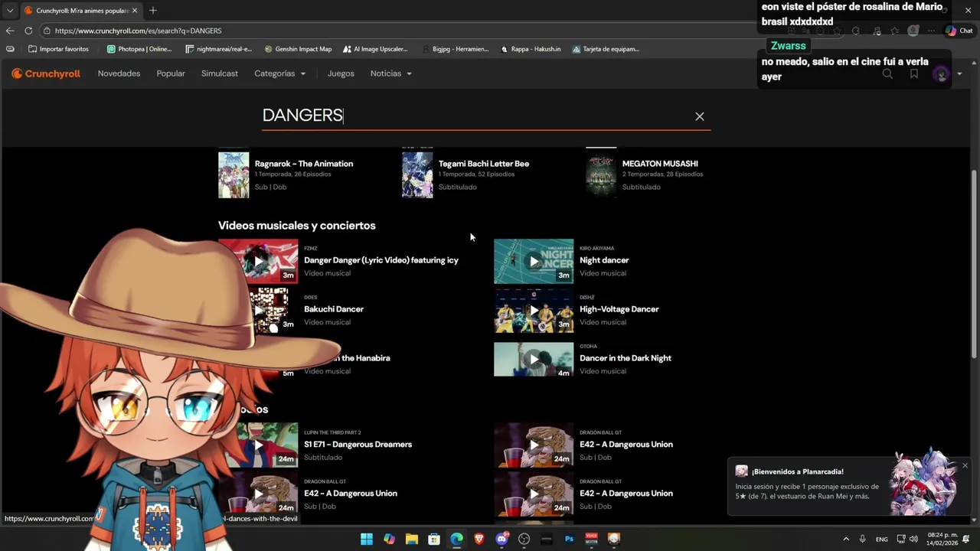
Task: Click the Videos musicales y conciertos heading
Action: pyautogui.click(x=297, y=226)
